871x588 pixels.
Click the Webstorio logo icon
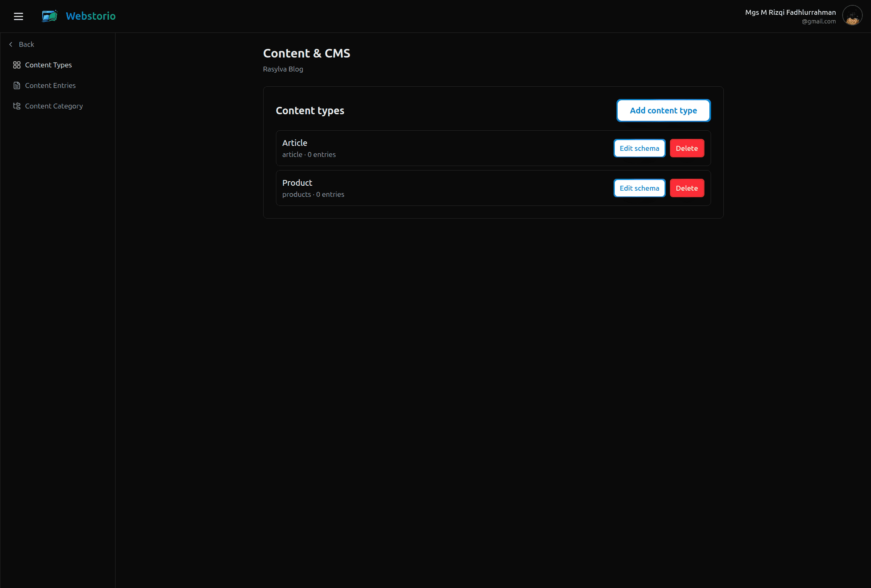point(50,16)
